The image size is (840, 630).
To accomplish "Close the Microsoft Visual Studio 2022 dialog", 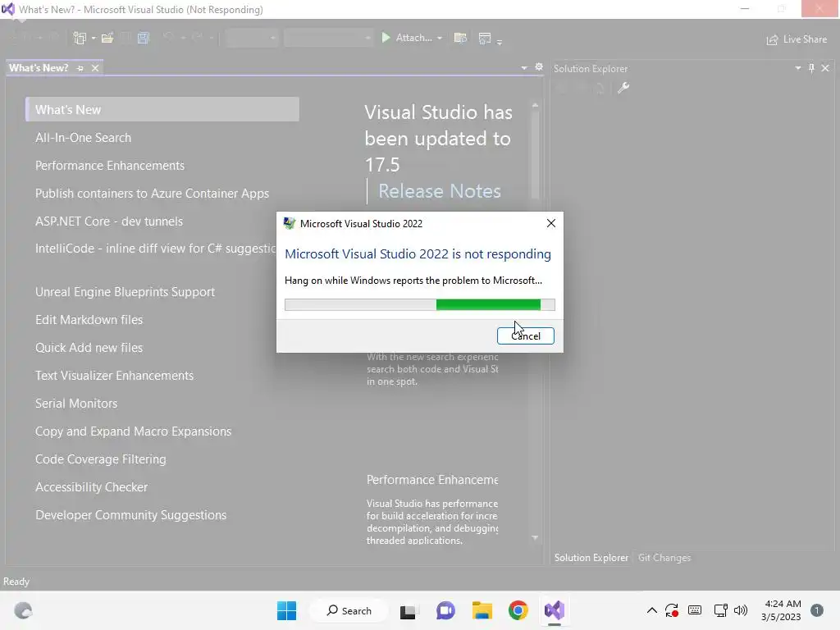I will tap(550, 223).
